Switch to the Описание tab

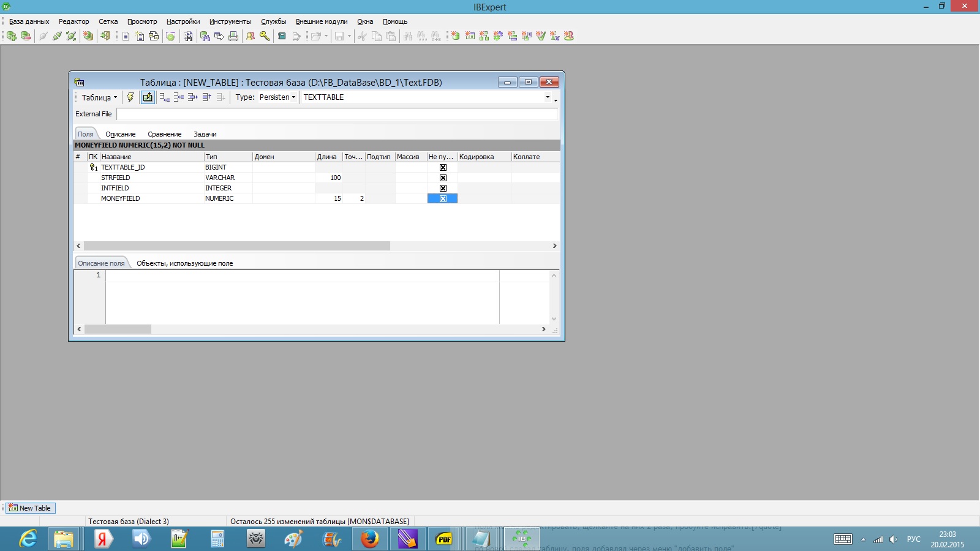point(120,134)
